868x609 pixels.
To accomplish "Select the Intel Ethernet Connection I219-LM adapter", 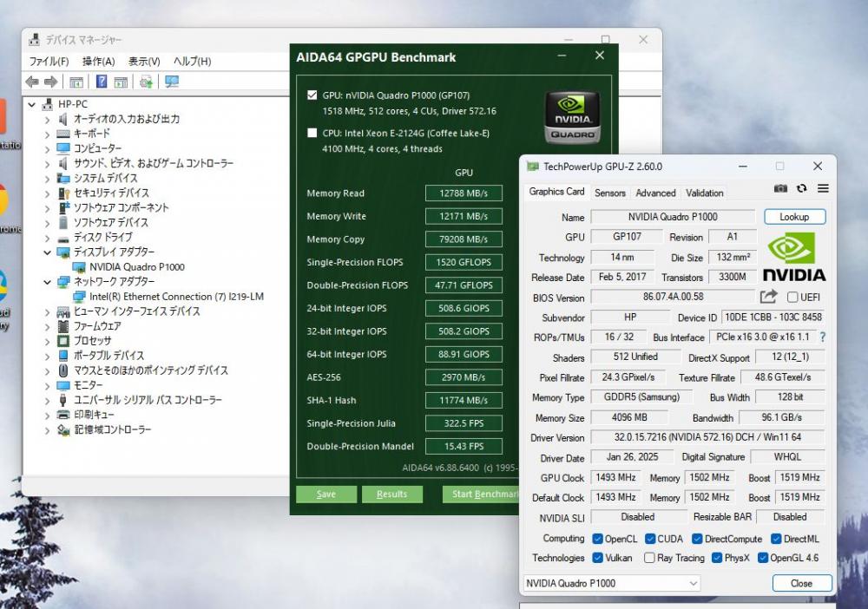I will click(176, 297).
